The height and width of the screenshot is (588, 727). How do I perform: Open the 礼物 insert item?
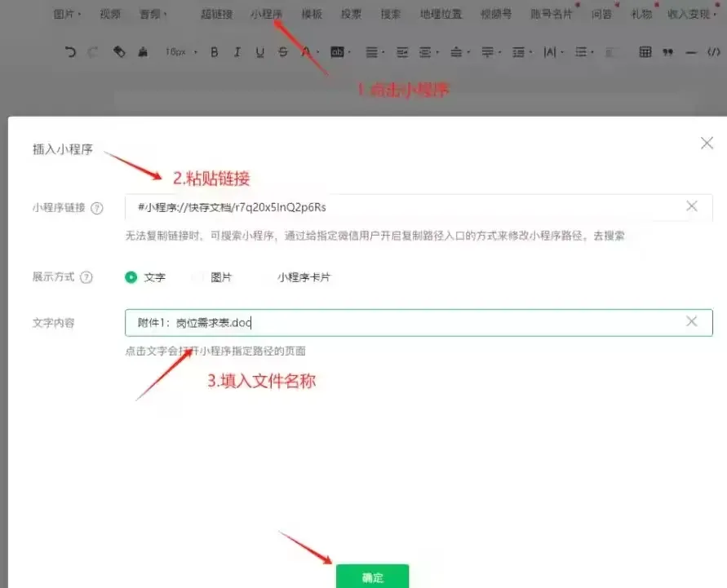coord(641,15)
